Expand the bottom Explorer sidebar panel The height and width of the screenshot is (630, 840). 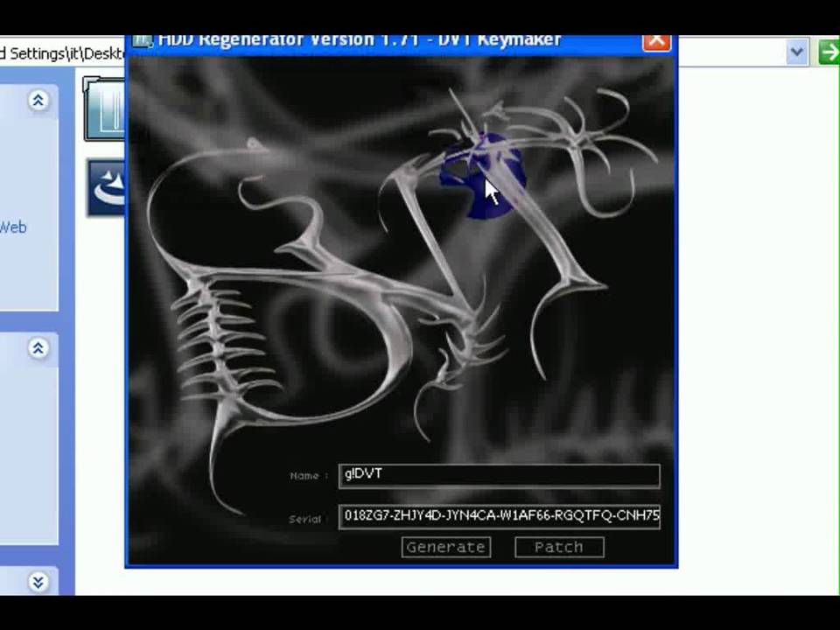tap(38, 582)
